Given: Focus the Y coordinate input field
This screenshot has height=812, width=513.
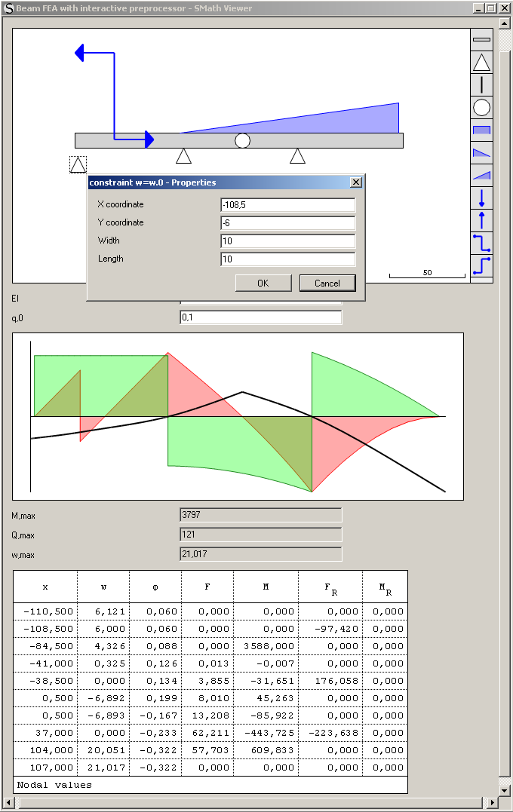Looking at the screenshot, I should 287,223.
